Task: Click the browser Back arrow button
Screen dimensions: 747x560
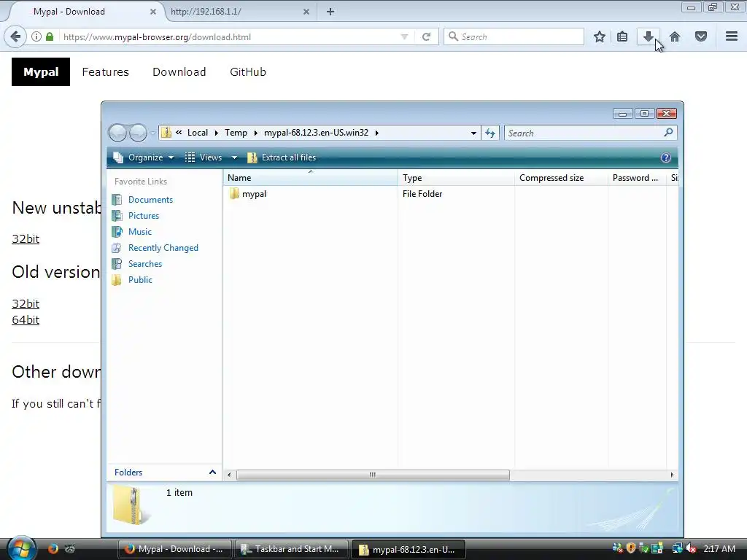Action: click(15, 36)
